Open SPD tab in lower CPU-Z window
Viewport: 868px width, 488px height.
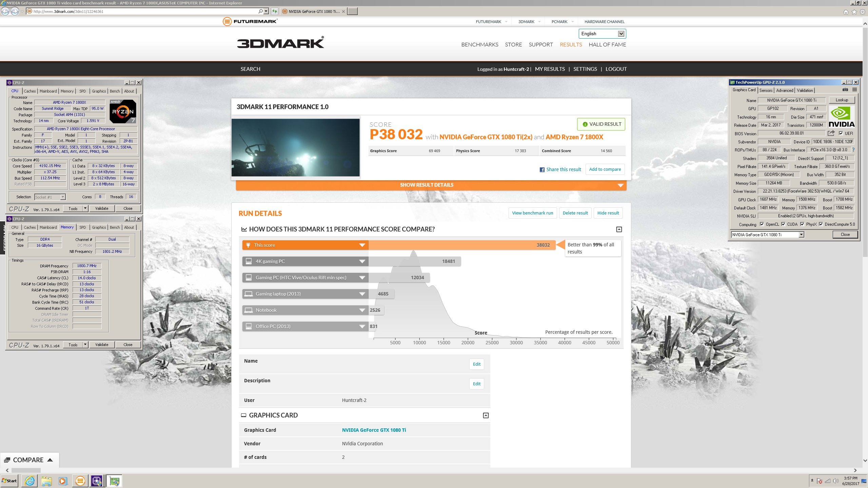pyautogui.click(x=82, y=227)
